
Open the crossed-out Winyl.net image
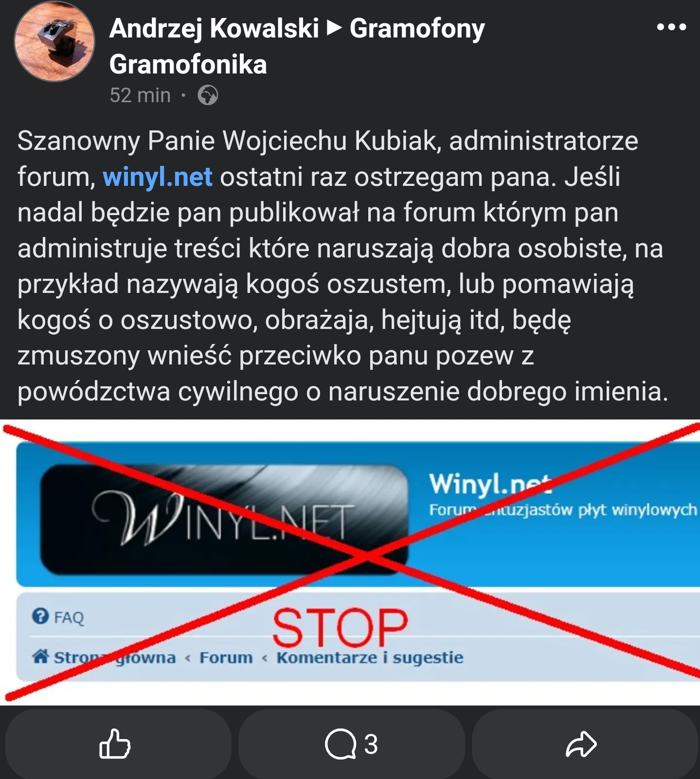click(x=350, y=562)
